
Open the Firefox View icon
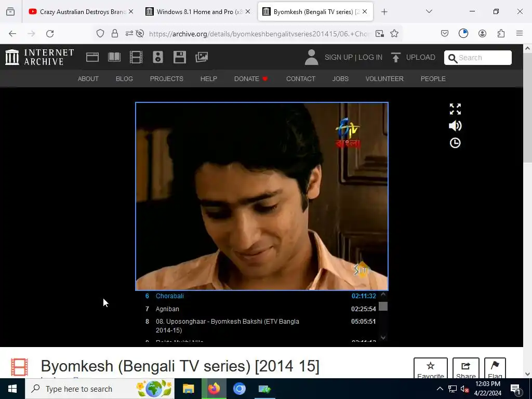(x=10, y=12)
